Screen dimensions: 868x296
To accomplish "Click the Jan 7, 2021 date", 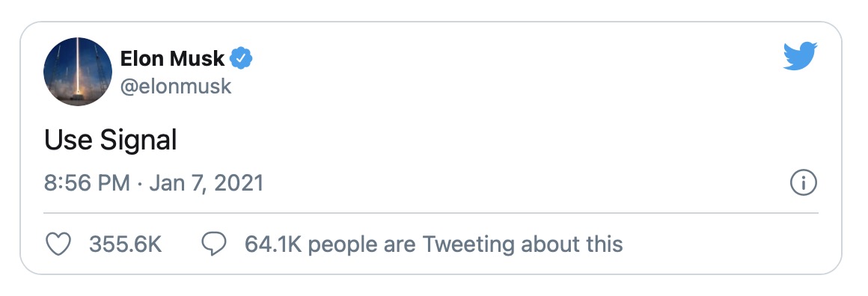I will pyautogui.click(x=206, y=184).
